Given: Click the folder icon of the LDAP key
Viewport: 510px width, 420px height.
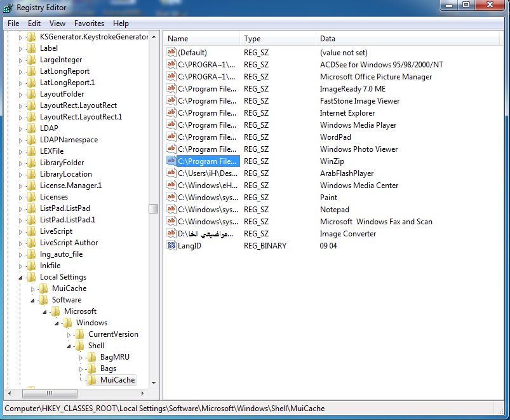Looking at the screenshot, I should (x=32, y=128).
